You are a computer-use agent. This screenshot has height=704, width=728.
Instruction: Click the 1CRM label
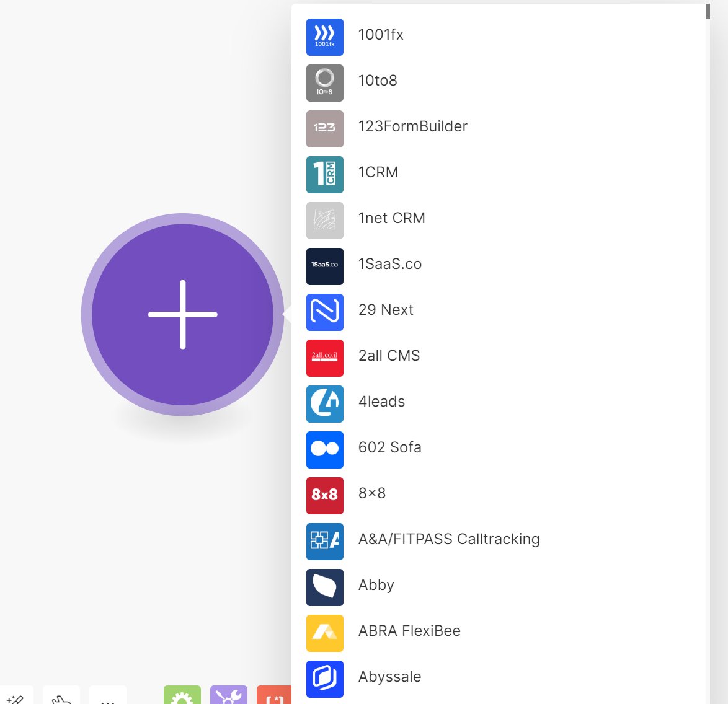[x=378, y=173]
